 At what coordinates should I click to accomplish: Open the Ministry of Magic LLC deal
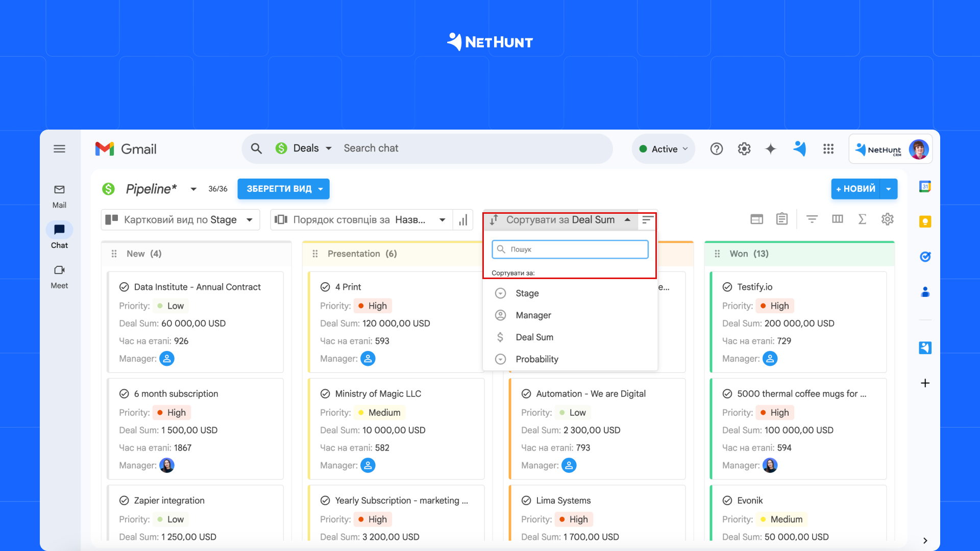point(378,394)
